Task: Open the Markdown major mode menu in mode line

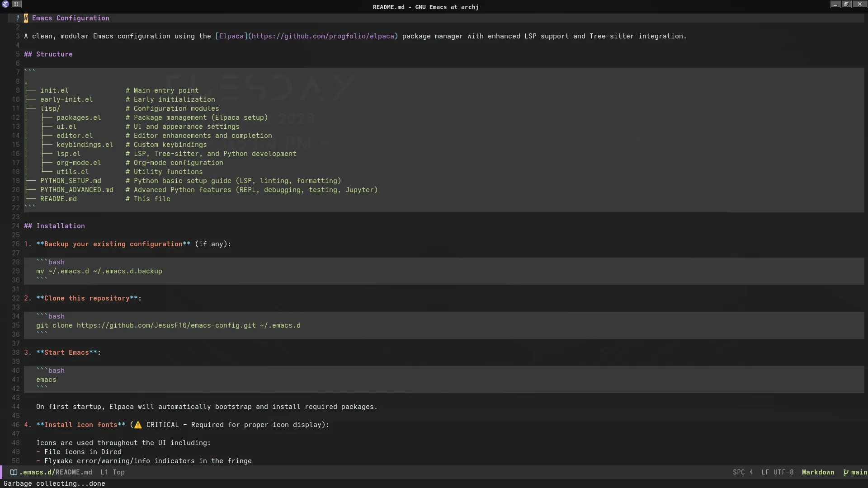Action: [x=818, y=472]
